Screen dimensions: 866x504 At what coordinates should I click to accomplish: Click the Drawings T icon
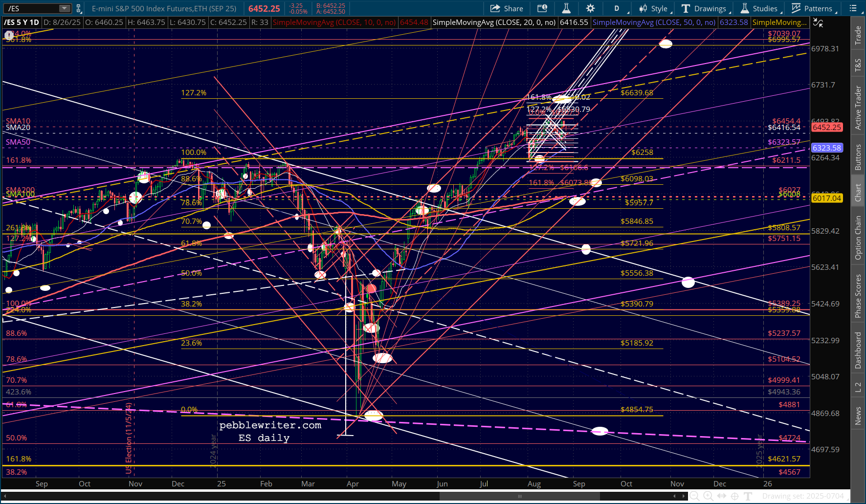(686, 8)
